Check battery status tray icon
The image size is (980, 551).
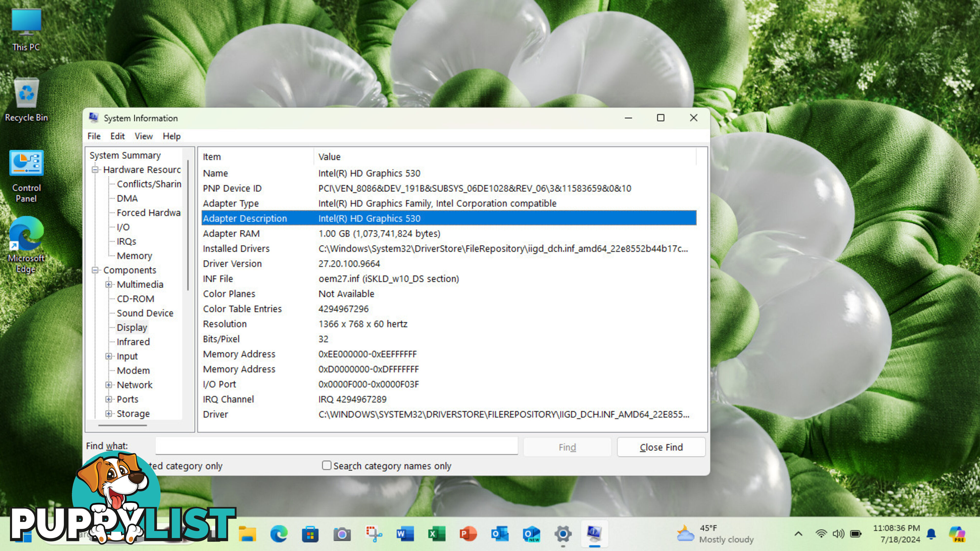[x=856, y=533]
